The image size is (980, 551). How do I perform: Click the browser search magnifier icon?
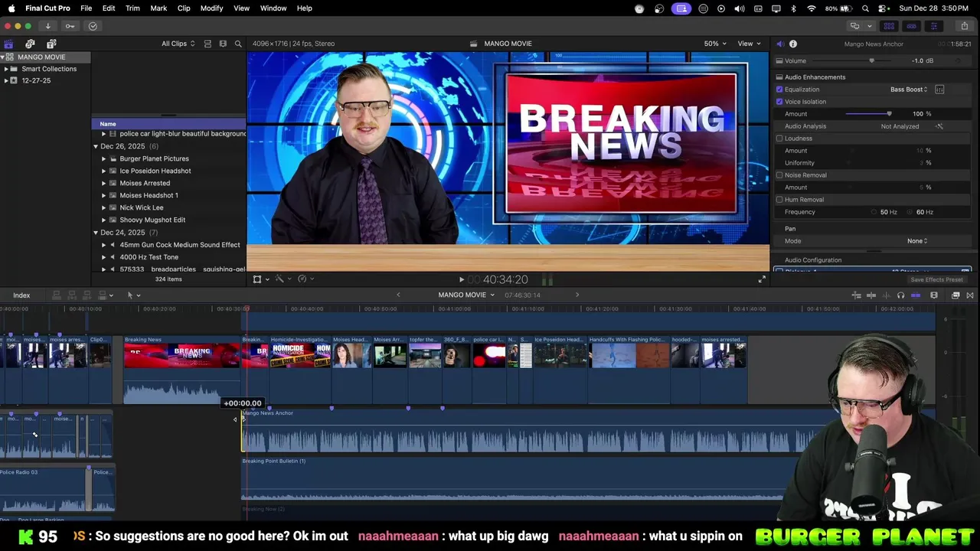coord(238,44)
